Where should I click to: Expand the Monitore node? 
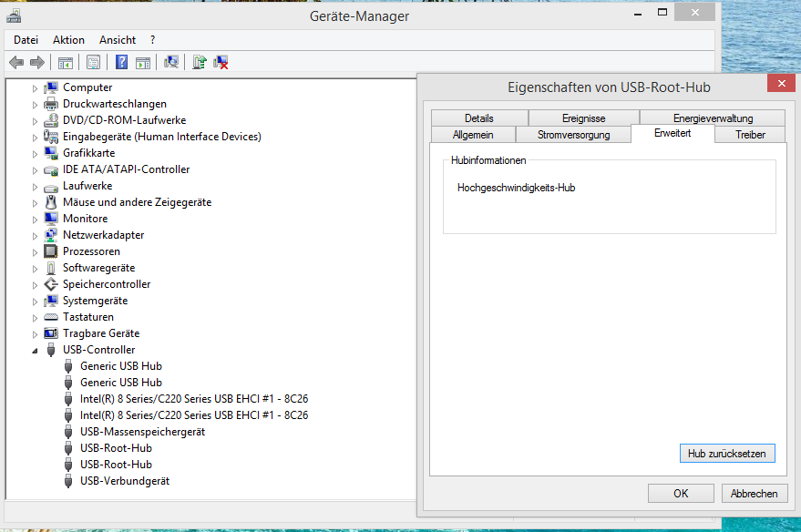pos(35,220)
